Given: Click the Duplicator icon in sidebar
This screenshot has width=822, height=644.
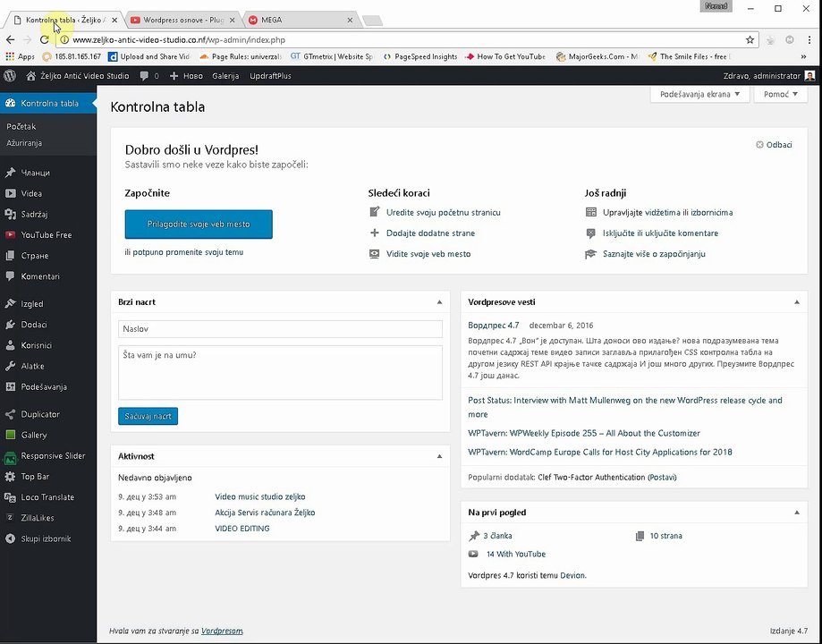Looking at the screenshot, I should tap(10, 414).
